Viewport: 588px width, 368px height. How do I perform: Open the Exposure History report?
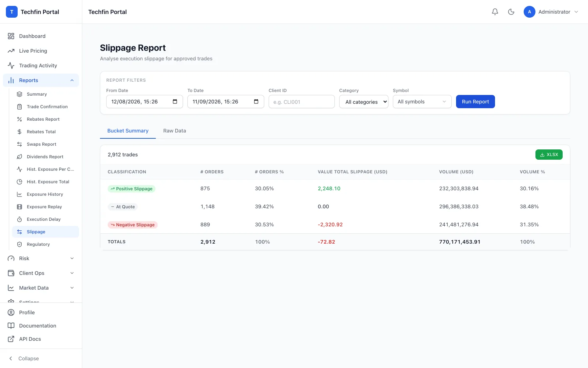click(x=46, y=194)
